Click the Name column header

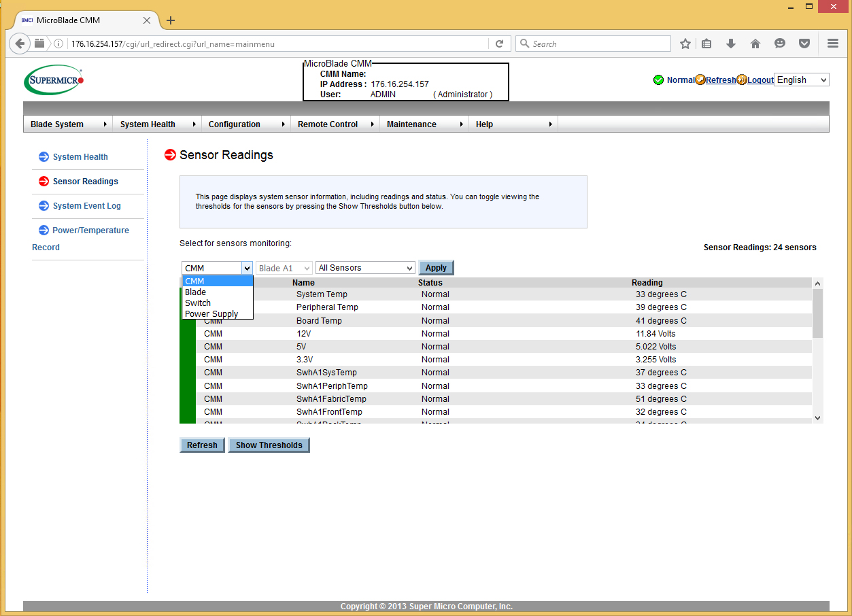tap(303, 283)
